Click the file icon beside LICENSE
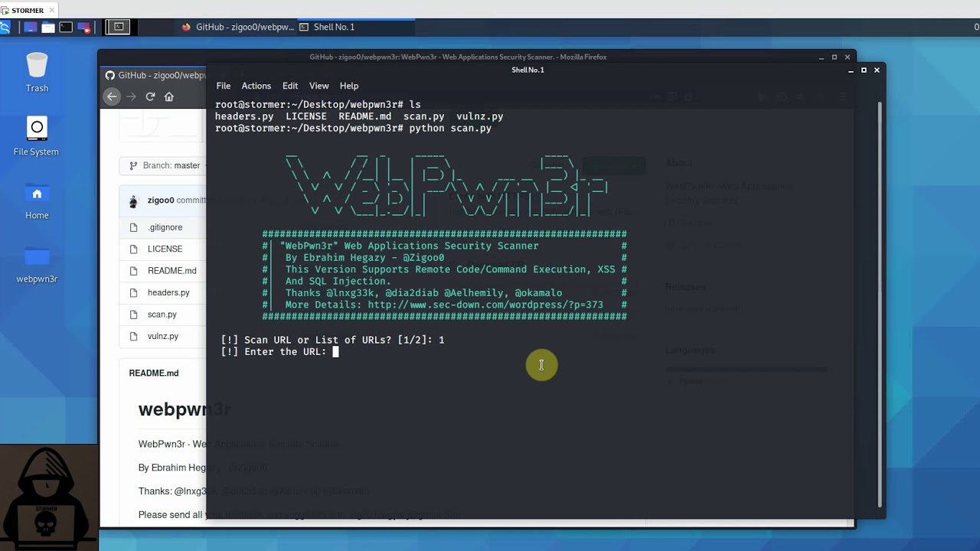 coord(133,249)
